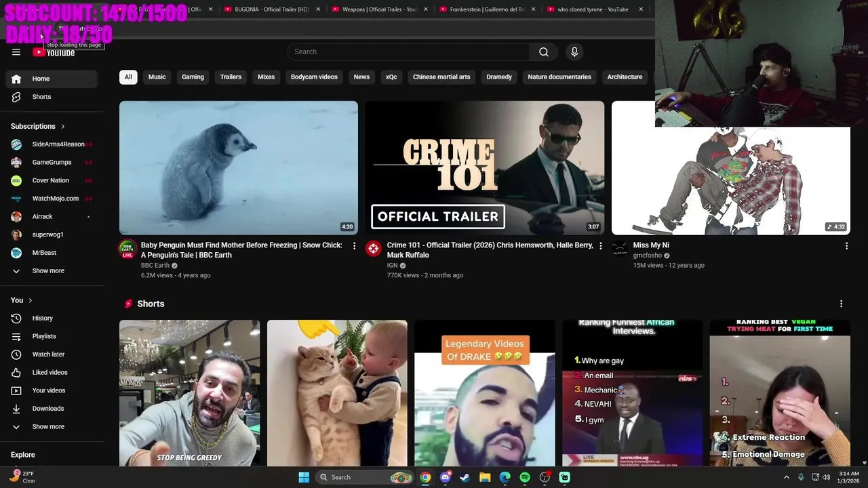Select the Trailers filter chip
Viewport: 868px width, 488px height.
pos(231,77)
